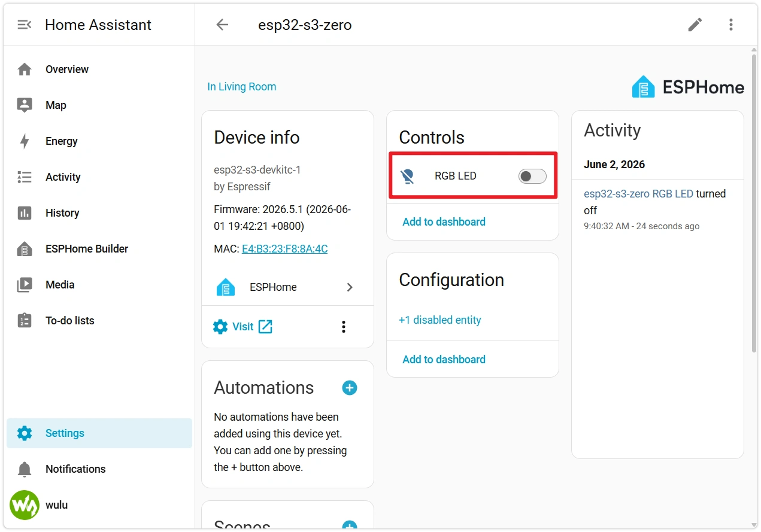Click the external link icon beside Visit
Image resolution: width=761 pixels, height=532 pixels.
point(265,327)
